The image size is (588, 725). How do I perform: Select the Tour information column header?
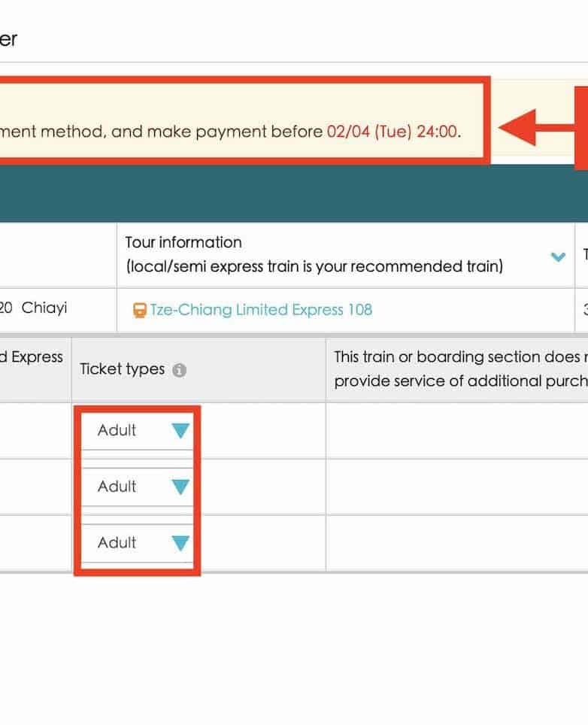pyautogui.click(x=183, y=242)
